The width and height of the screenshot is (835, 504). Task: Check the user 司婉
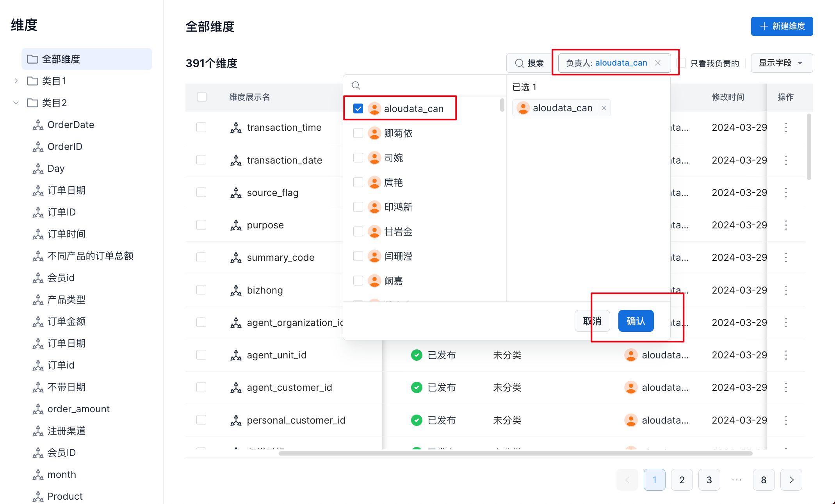(x=358, y=158)
